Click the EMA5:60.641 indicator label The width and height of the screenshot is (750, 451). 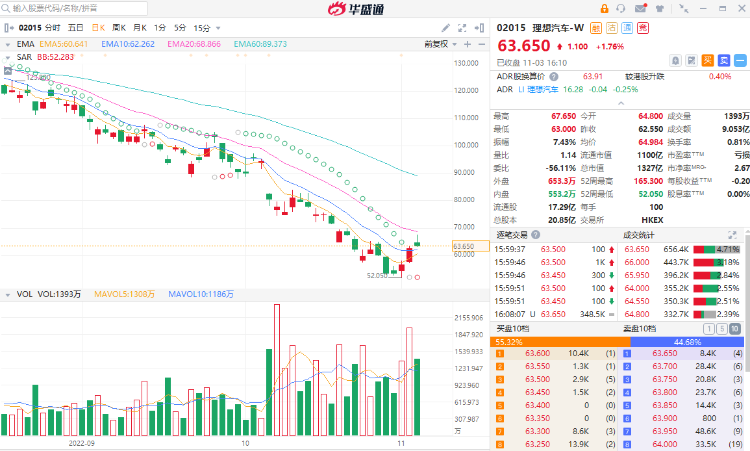pos(64,44)
